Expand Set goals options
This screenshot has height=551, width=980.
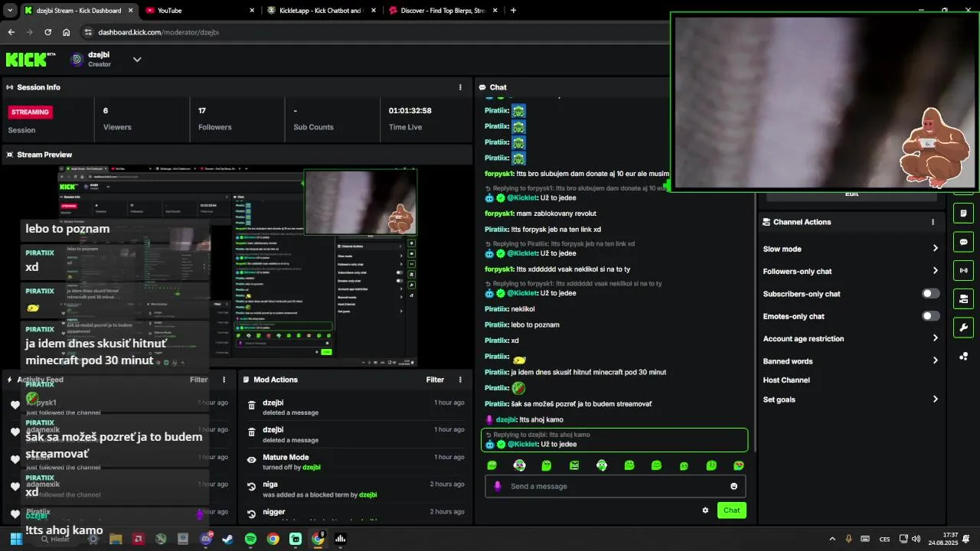(935, 399)
